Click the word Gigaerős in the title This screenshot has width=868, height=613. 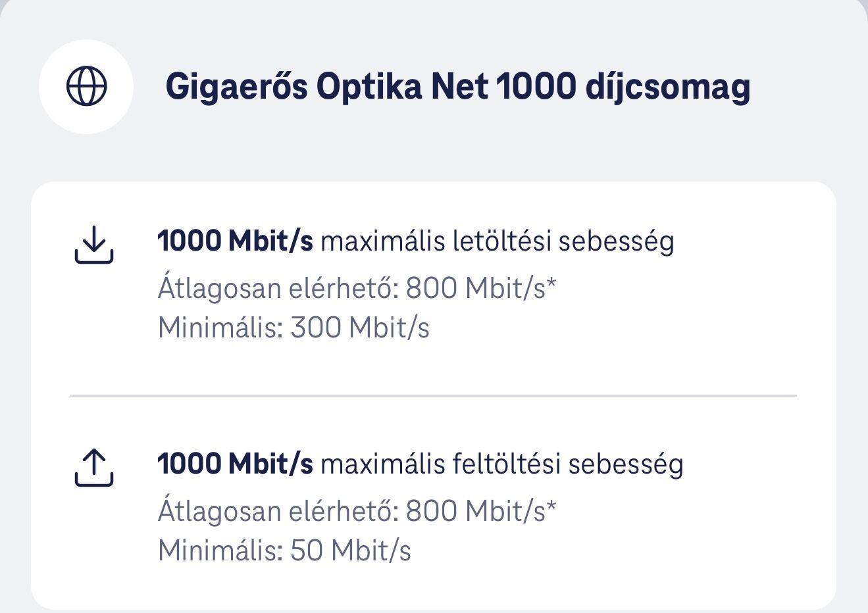(x=236, y=87)
